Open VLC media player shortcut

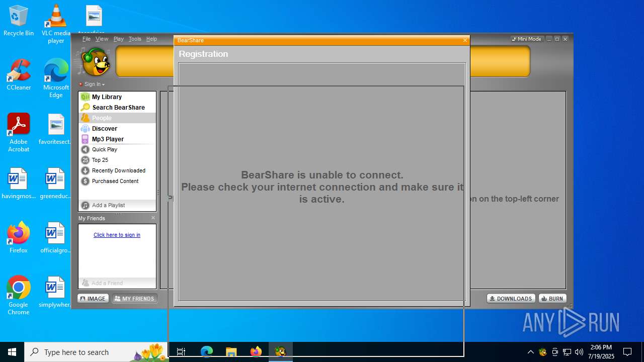(56, 24)
